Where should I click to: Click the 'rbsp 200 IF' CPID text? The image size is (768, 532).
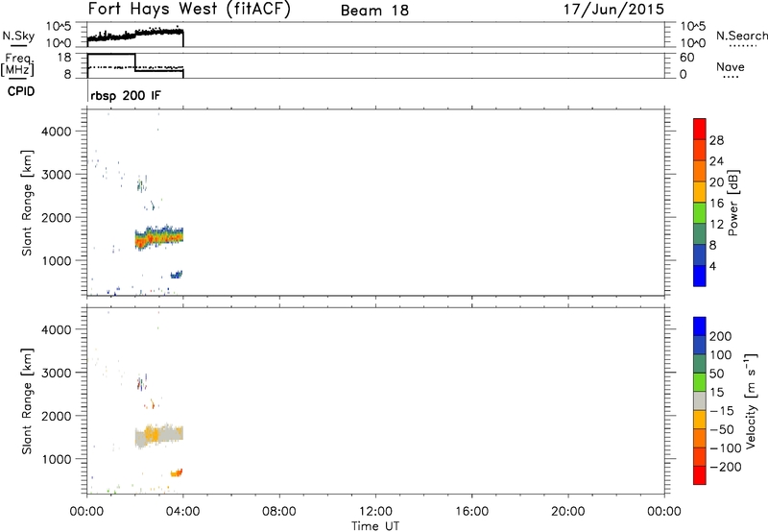tap(126, 95)
